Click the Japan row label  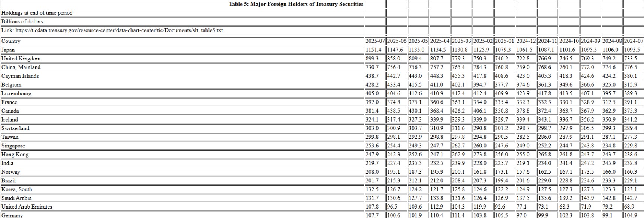coord(8,50)
